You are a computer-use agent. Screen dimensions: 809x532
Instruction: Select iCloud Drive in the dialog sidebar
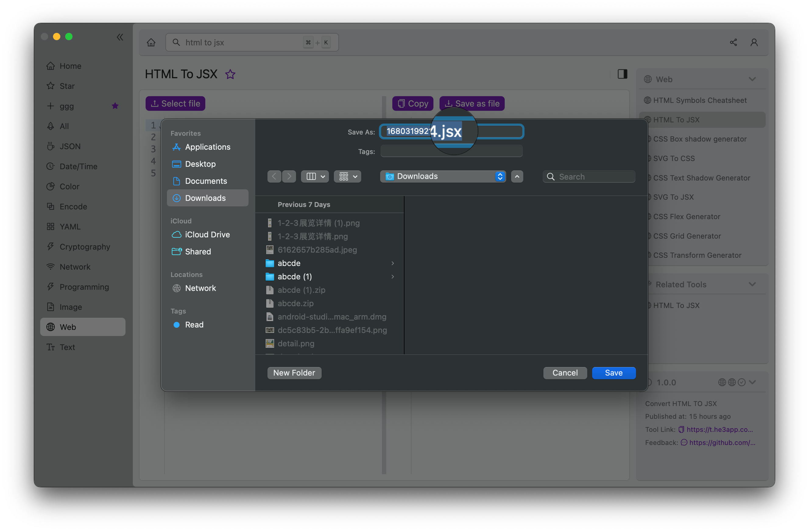point(208,234)
